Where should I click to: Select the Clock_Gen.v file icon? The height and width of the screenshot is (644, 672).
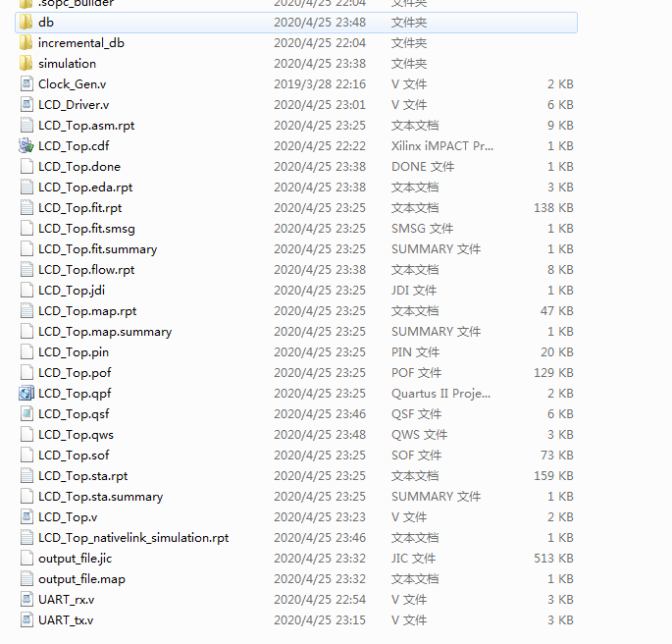26,83
